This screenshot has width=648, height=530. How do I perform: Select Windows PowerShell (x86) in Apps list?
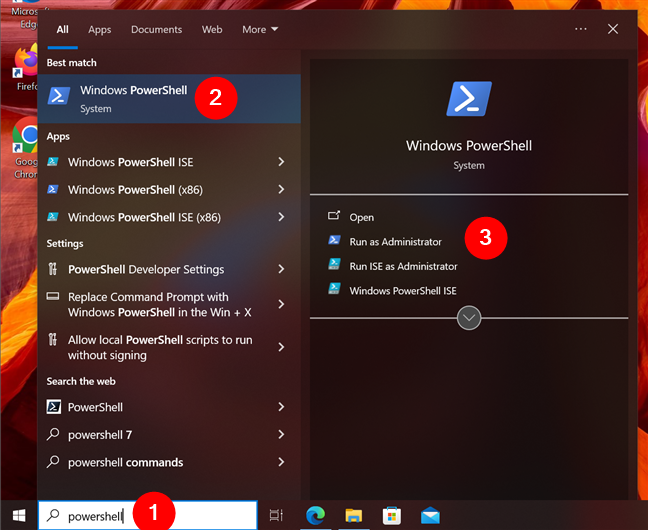(135, 190)
